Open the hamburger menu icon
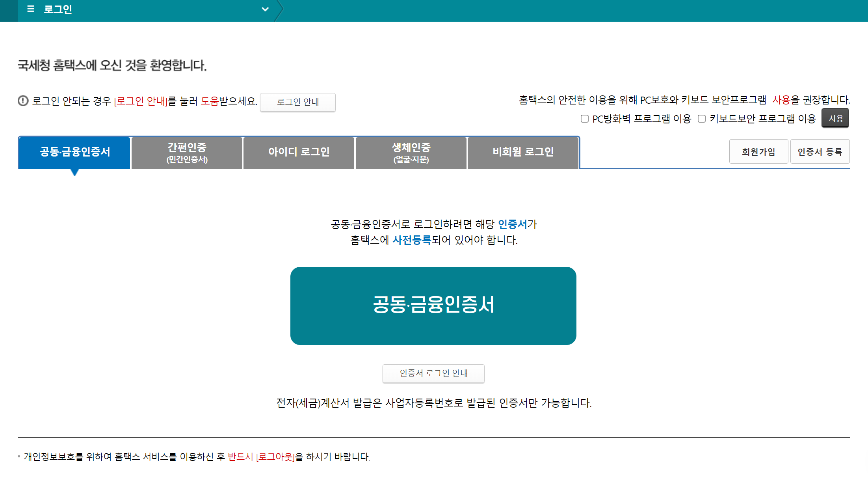Screen dimensions: 868x481 (x=30, y=9)
